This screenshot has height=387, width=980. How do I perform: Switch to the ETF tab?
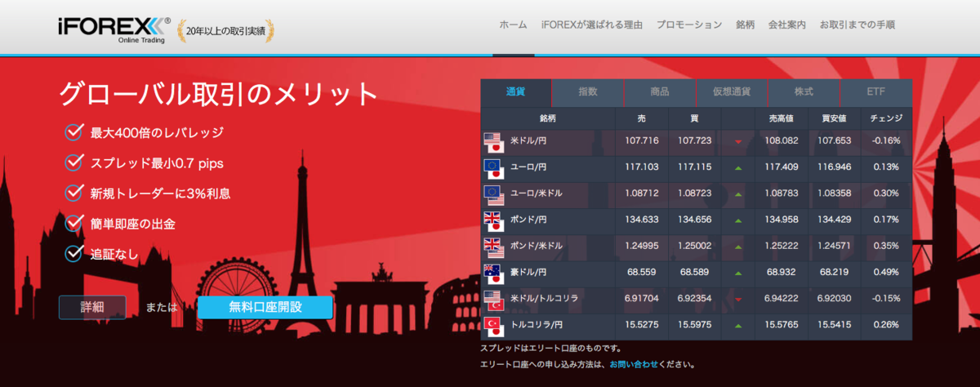tap(875, 92)
